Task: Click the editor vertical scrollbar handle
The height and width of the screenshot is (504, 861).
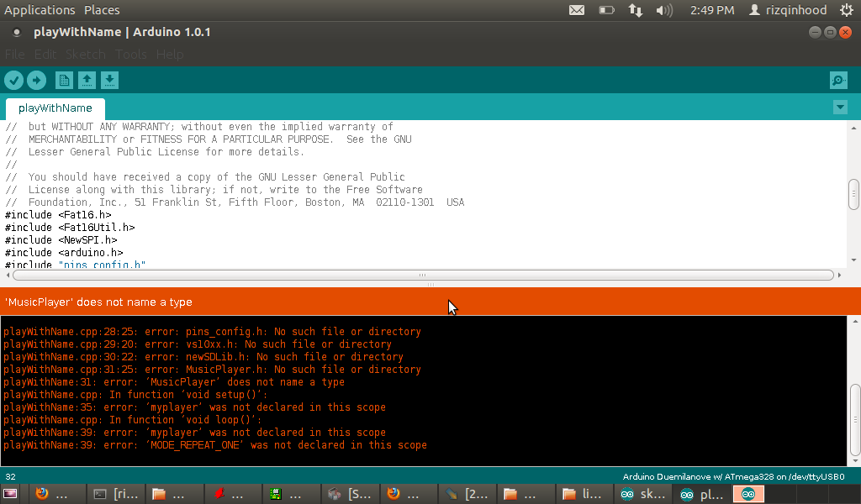Action: click(x=853, y=194)
